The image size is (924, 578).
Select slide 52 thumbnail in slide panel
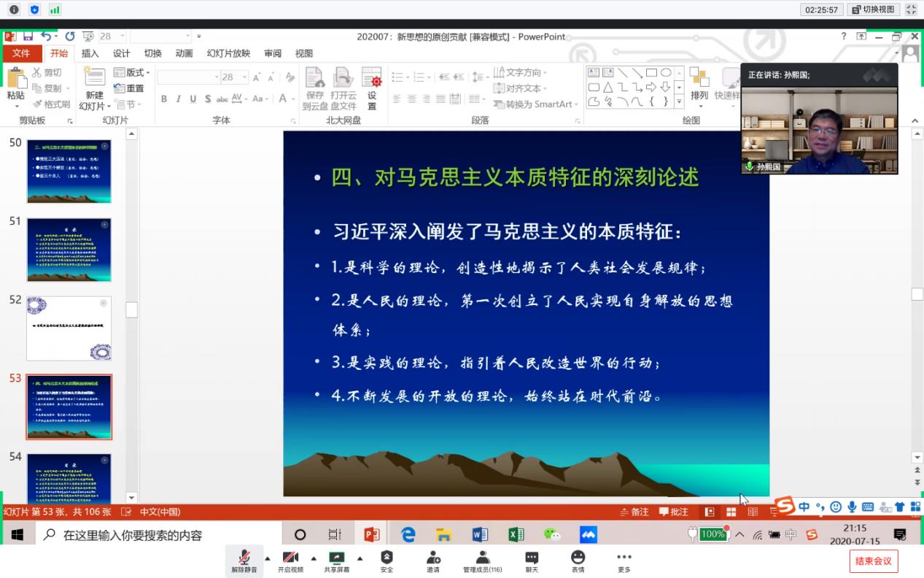[x=69, y=328]
